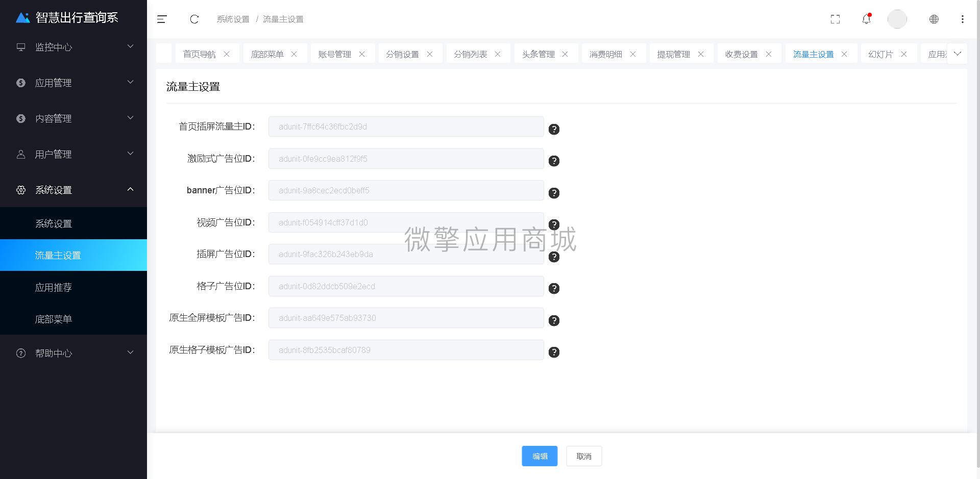Click help icon for 原生全屏模板广告ID
The height and width of the screenshot is (479, 980).
tap(554, 320)
